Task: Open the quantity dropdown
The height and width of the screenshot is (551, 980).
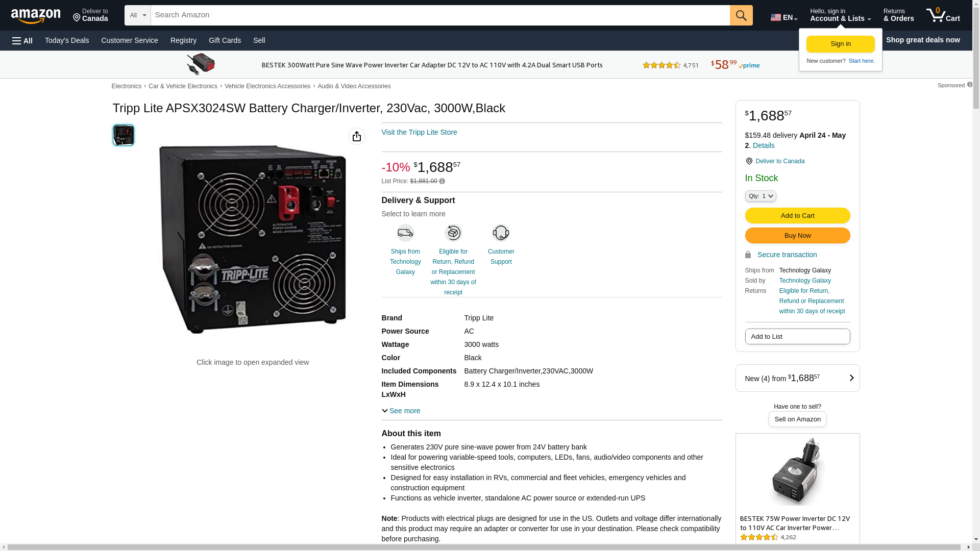Action: [760, 196]
